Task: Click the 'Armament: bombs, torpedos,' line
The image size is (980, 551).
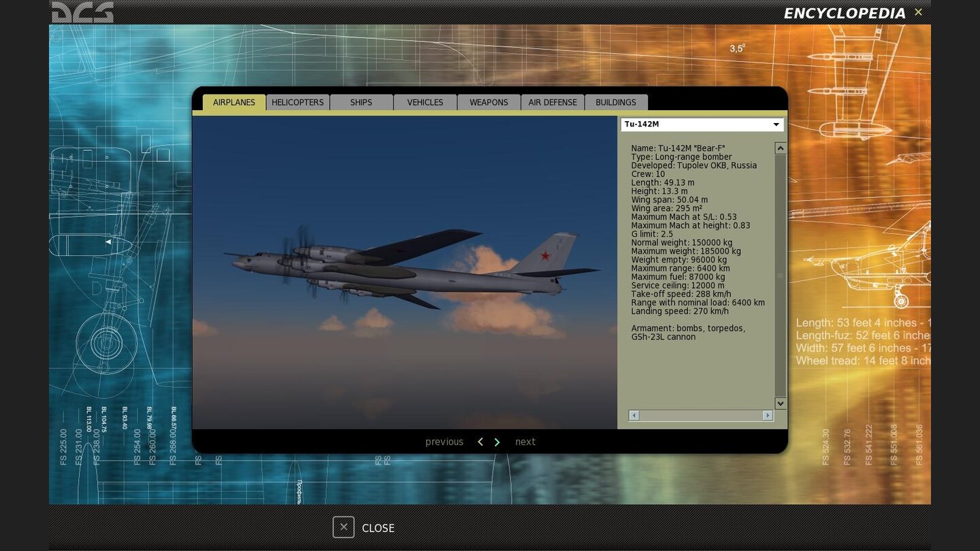Action: click(688, 329)
